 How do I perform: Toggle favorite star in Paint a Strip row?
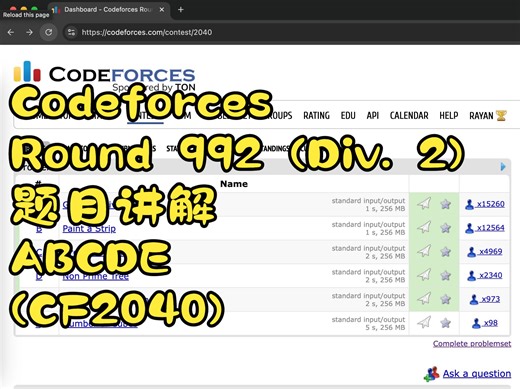point(446,228)
